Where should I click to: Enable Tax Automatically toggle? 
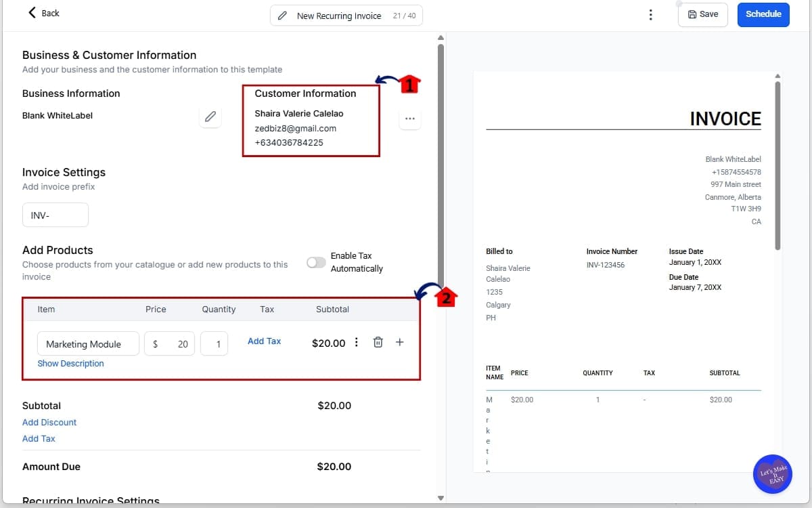pyautogui.click(x=315, y=262)
